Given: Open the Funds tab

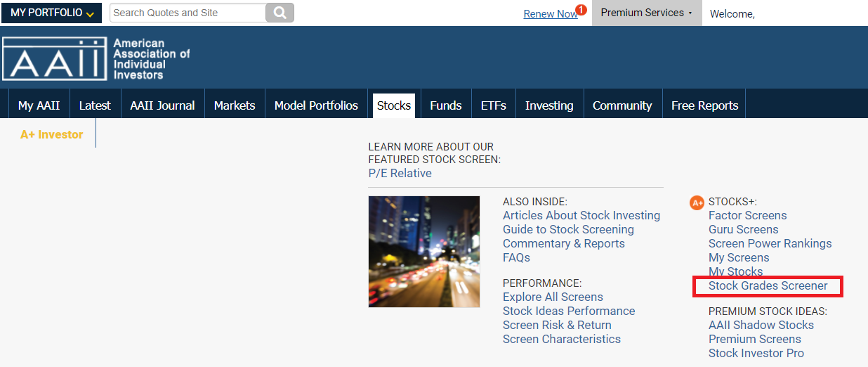Looking at the screenshot, I should pos(446,105).
